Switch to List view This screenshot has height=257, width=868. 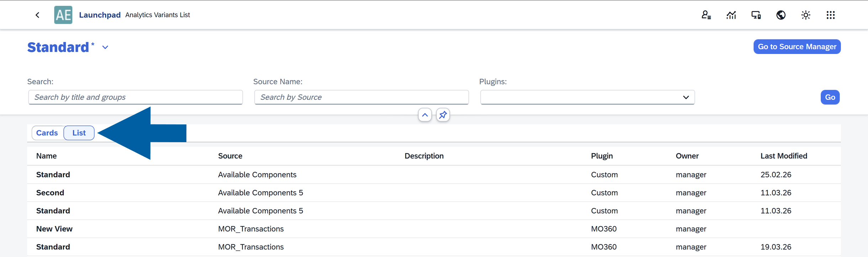[x=79, y=133]
